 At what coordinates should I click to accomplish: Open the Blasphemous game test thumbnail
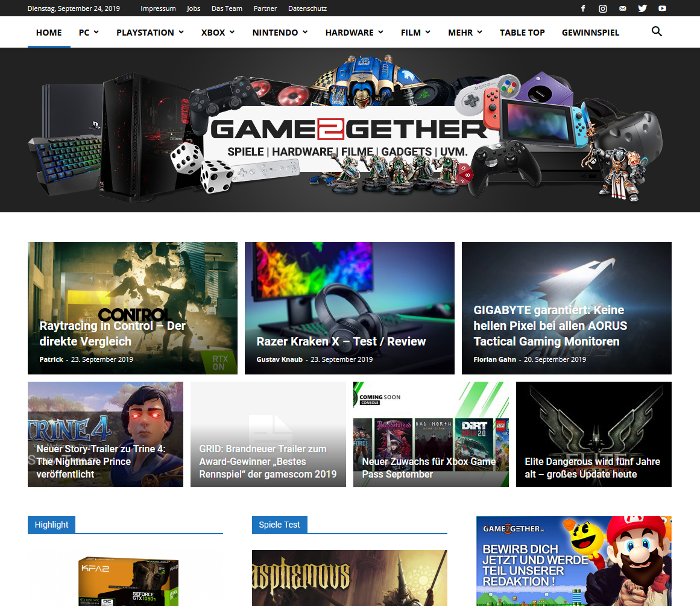click(350, 578)
